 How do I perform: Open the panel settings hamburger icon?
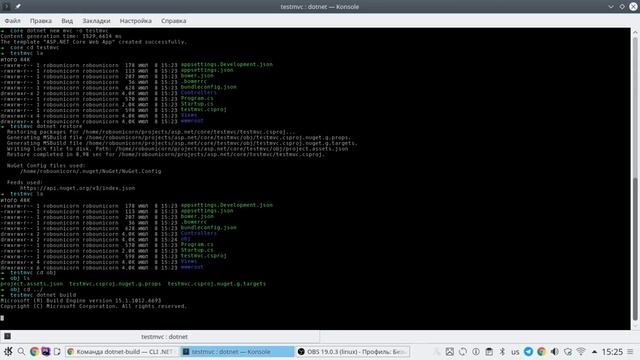631,351
